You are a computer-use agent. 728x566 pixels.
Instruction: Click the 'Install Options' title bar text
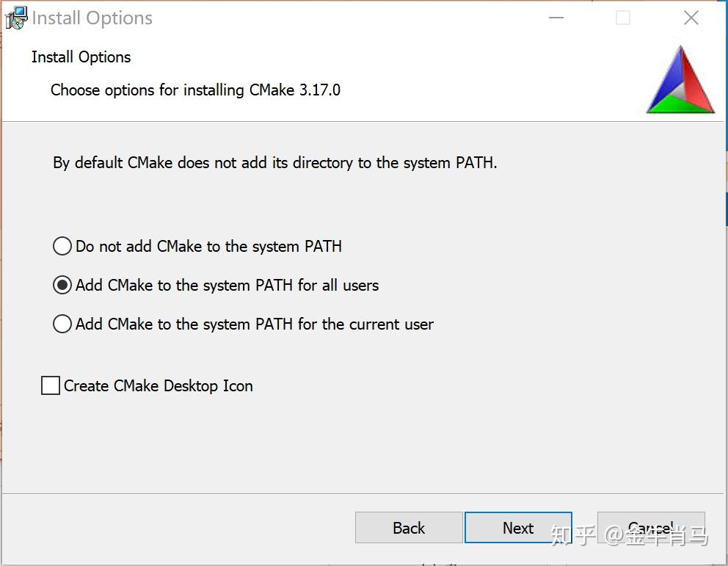(92, 18)
